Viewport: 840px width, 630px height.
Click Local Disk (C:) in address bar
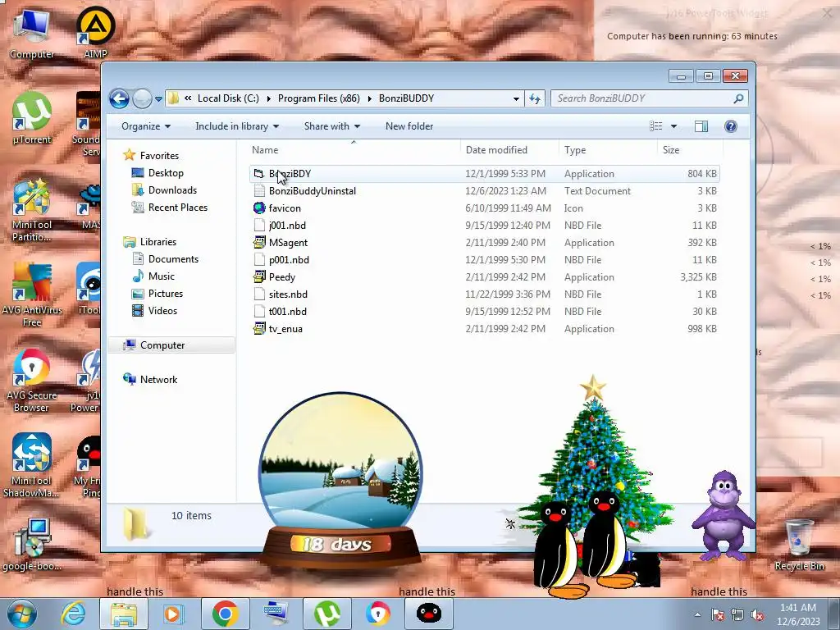228,98
